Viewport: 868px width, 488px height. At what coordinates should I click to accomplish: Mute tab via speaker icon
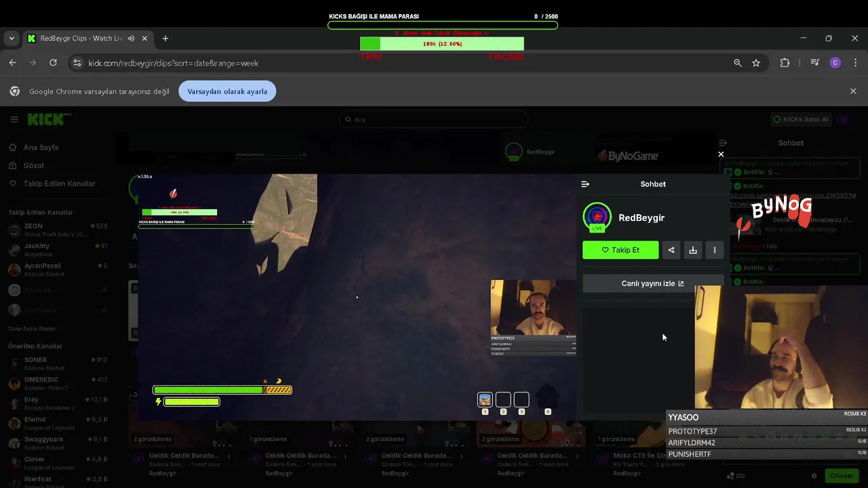pos(131,39)
